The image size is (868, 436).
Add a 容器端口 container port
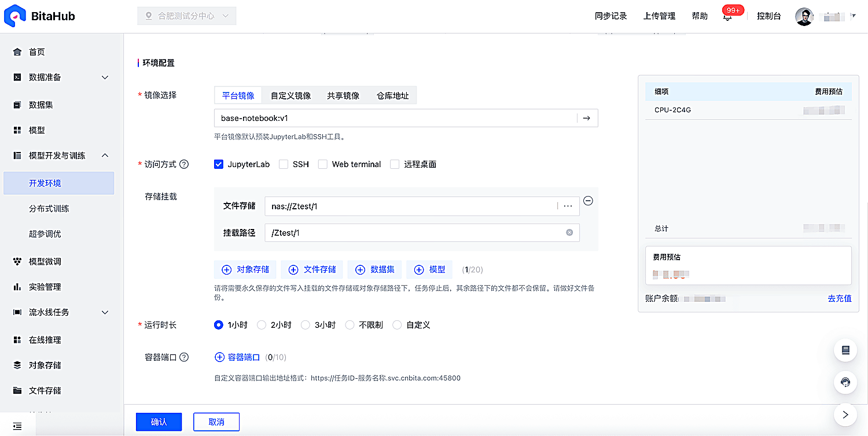237,357
